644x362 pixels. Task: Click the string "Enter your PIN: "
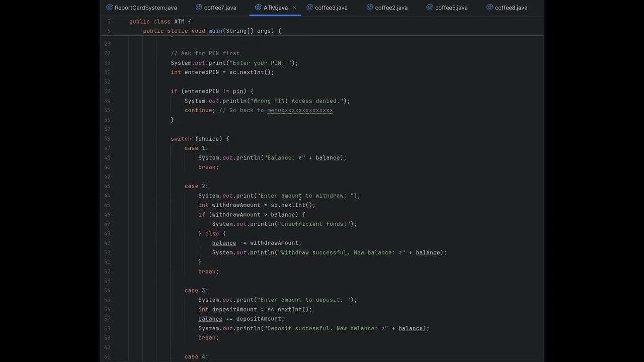click(x=261, y=63)
